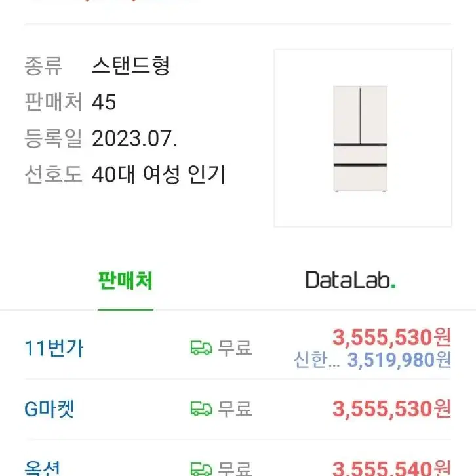Image resolution: width=476 pixels, height=476 pixels.
Task: Click the 40대 여성 인기 preference text
Action: coord(159,174)
